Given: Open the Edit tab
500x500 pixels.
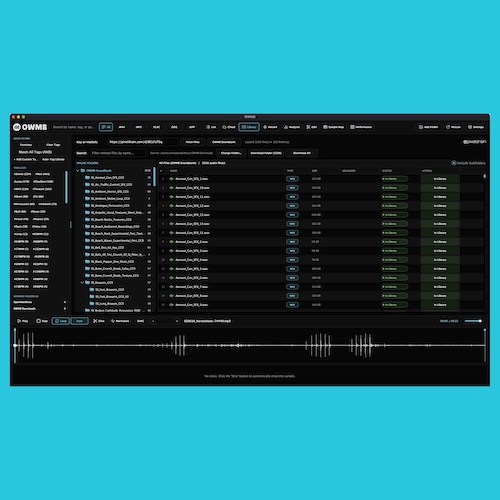Looking at the screenshot, I should pos(312,127).
